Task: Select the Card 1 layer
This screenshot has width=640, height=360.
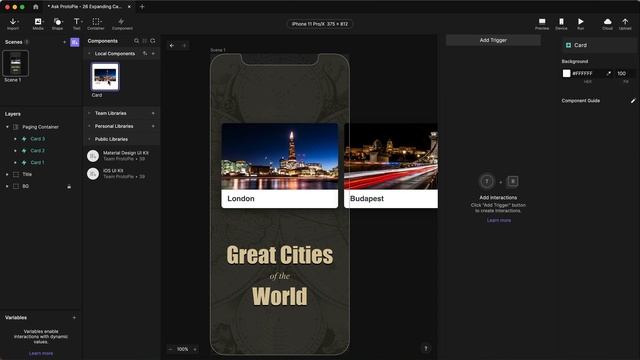Action: tap(37, 162)
